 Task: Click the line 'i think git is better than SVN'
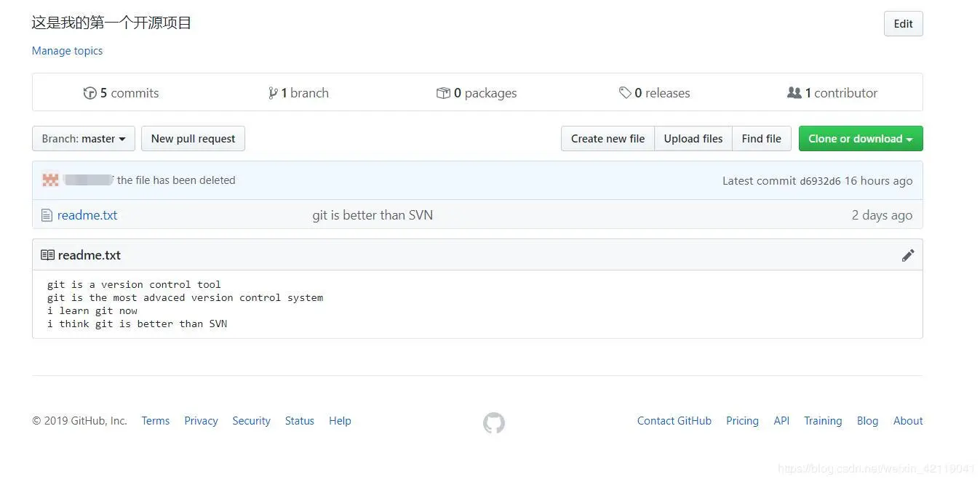[138, 324]
